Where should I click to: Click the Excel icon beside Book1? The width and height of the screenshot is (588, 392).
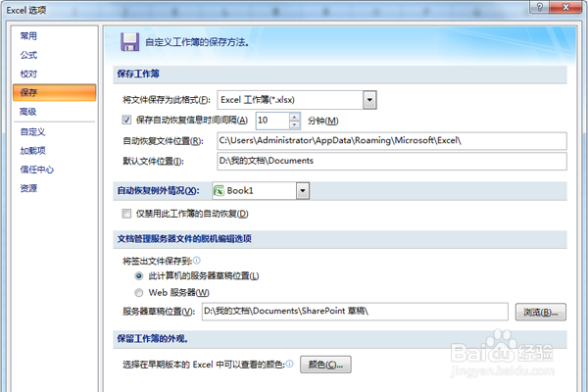[219, 191]
